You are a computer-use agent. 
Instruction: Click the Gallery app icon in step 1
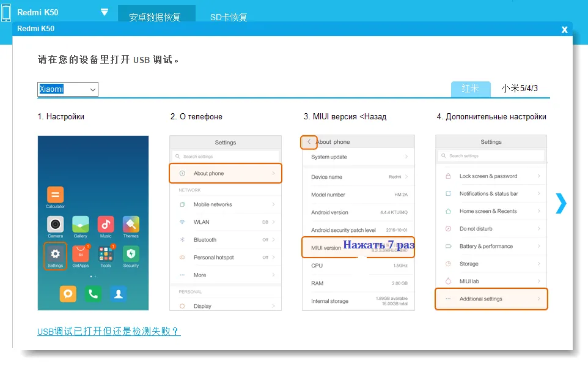click(x=81, y=224)
